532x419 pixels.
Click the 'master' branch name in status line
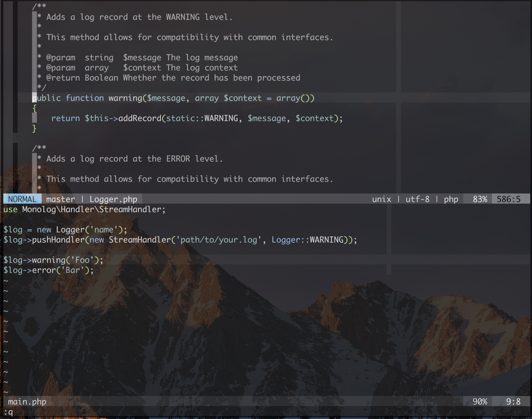coord(61,199)
